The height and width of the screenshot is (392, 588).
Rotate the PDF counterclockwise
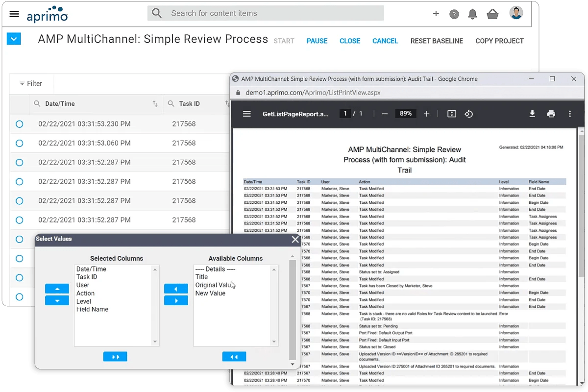tap(468, 114)
